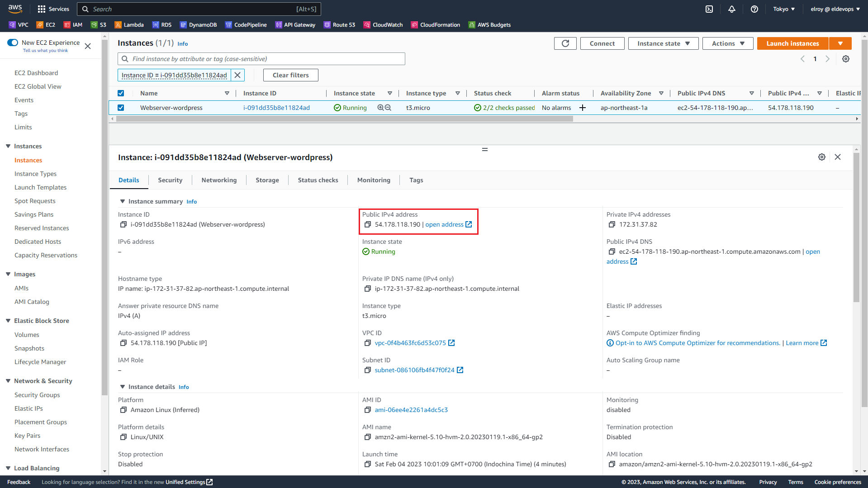Open the elroy @ eldevops account menu
This screenshot has height=488, width=868.
coord(835,9)
